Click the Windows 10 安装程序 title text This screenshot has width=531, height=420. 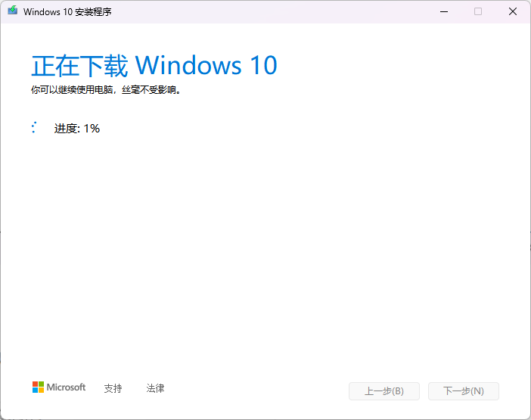pyautogui.click(x=67, y=12)
